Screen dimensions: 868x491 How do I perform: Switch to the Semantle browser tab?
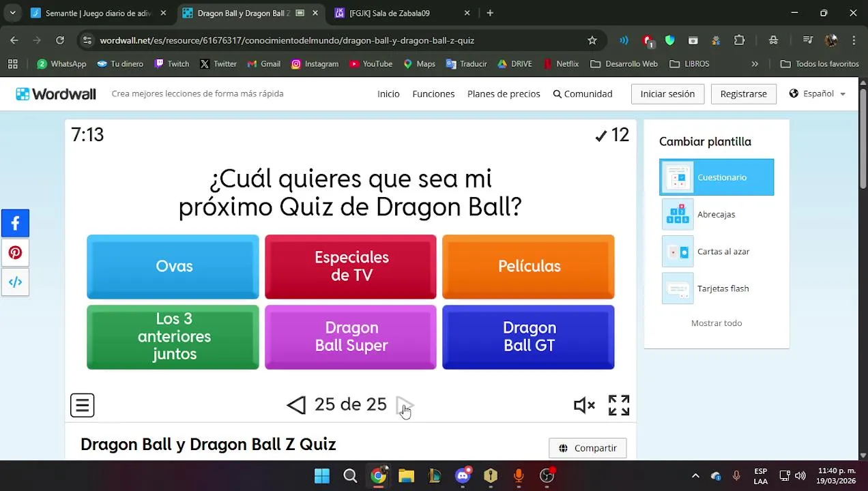(100, 13)
